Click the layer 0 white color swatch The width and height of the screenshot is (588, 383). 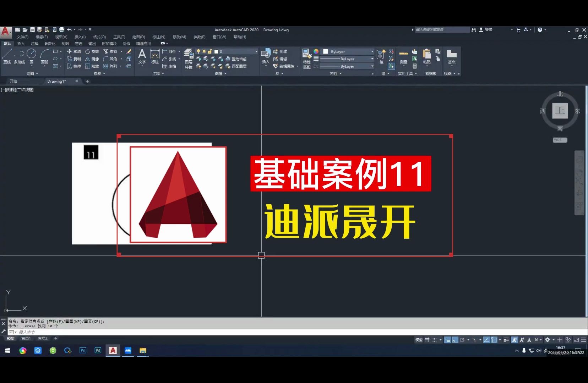(x=216, y=52)
